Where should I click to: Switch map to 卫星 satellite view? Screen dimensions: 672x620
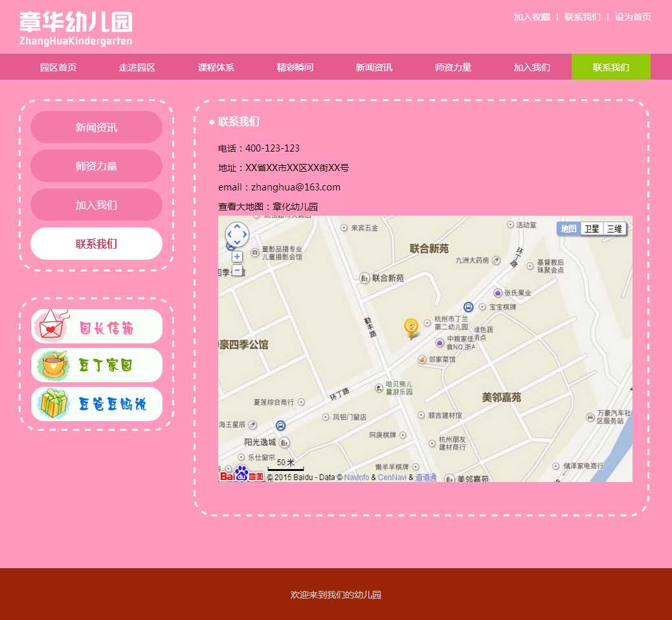click(592, 229)
